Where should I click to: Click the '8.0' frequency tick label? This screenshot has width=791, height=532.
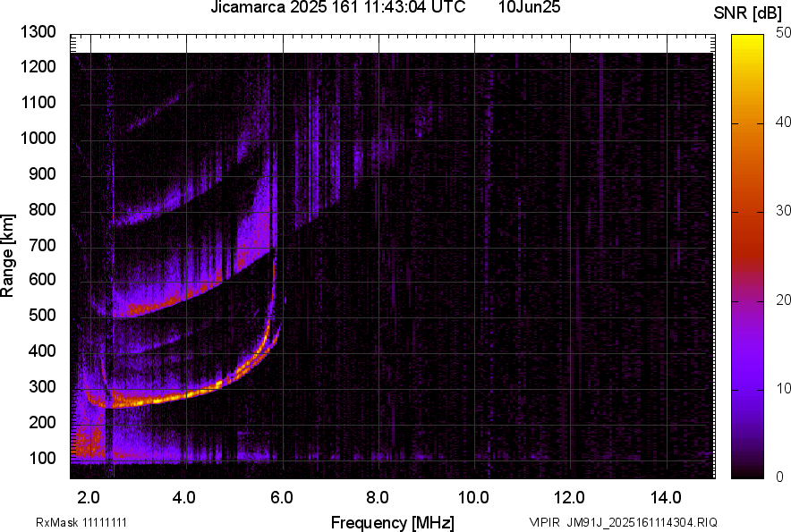377,497
